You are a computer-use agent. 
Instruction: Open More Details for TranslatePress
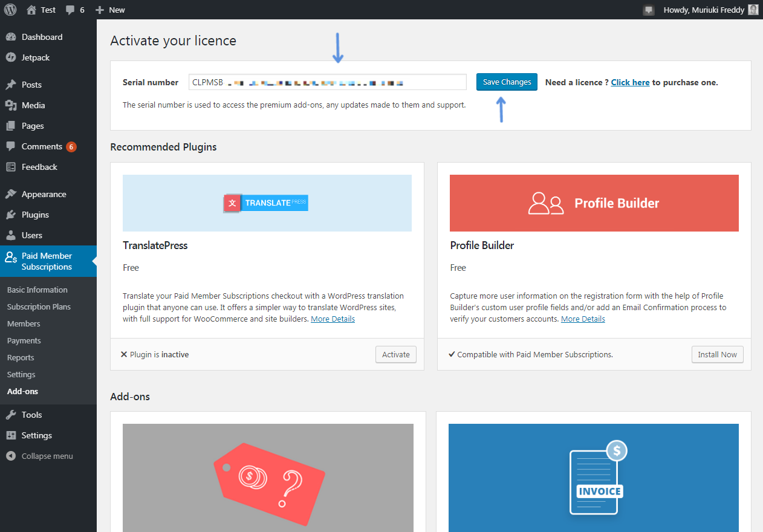point(333,319)
